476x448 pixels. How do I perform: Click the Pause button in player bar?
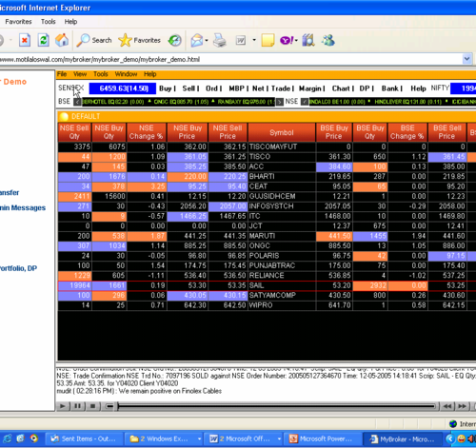78,406
